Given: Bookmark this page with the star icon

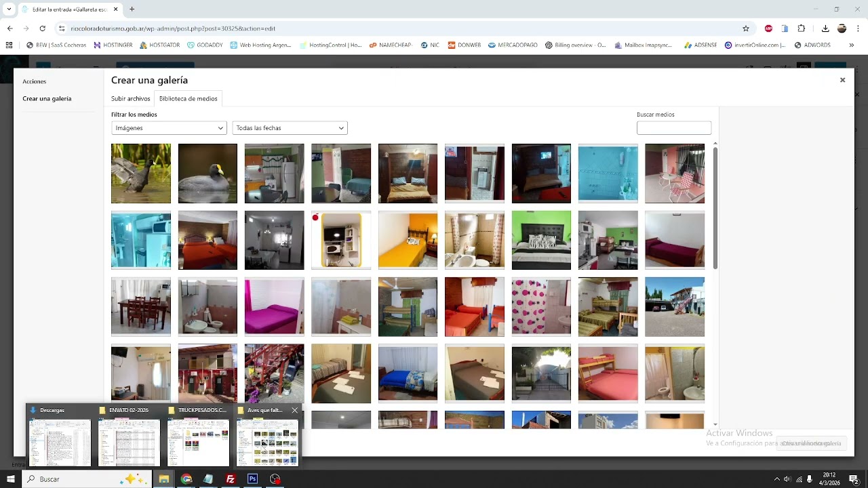Looking at the screenshot, I should (746, 28).
